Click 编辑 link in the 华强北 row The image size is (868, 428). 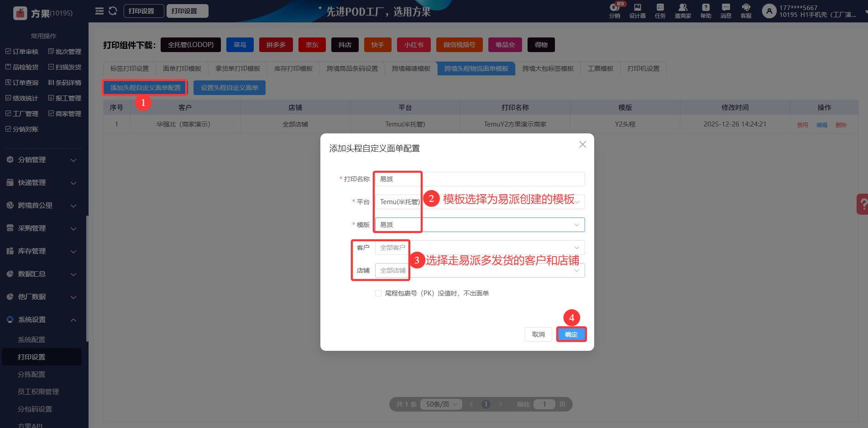point(822,125)
